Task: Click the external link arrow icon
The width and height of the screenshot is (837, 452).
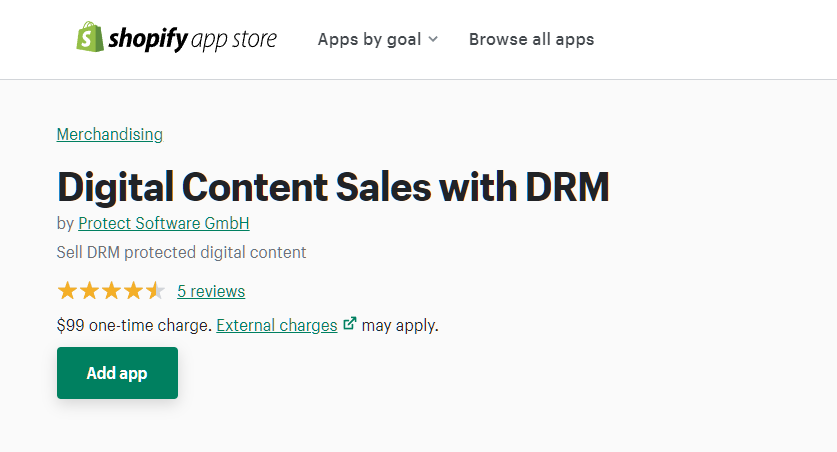Action: point(349,324)
